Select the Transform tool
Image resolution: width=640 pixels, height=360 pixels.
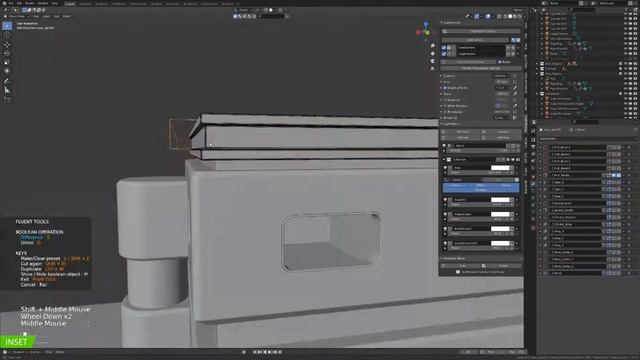pos(7,71)
